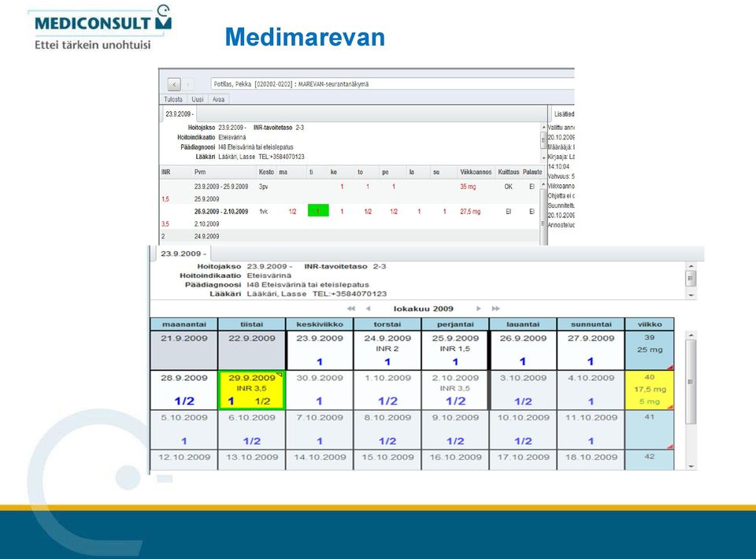The width and height of the screenshot is (756, 559).
Task: Open the Uusi menu
Action: point(198,99)
